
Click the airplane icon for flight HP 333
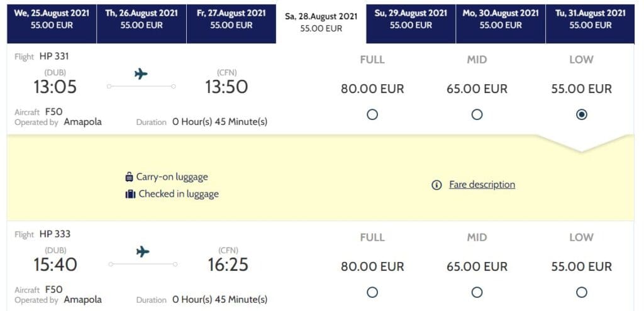(143, 252)
